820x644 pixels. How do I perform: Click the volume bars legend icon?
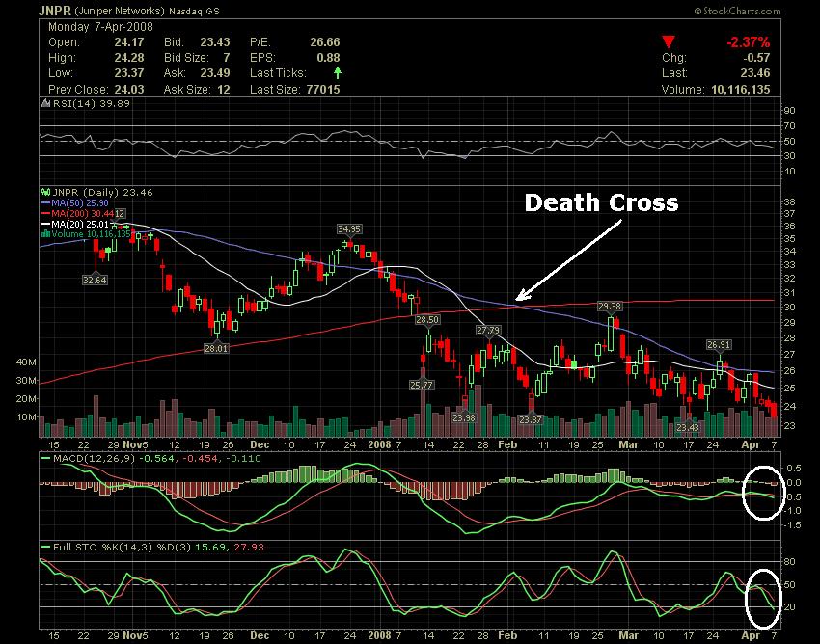[46, 234]
